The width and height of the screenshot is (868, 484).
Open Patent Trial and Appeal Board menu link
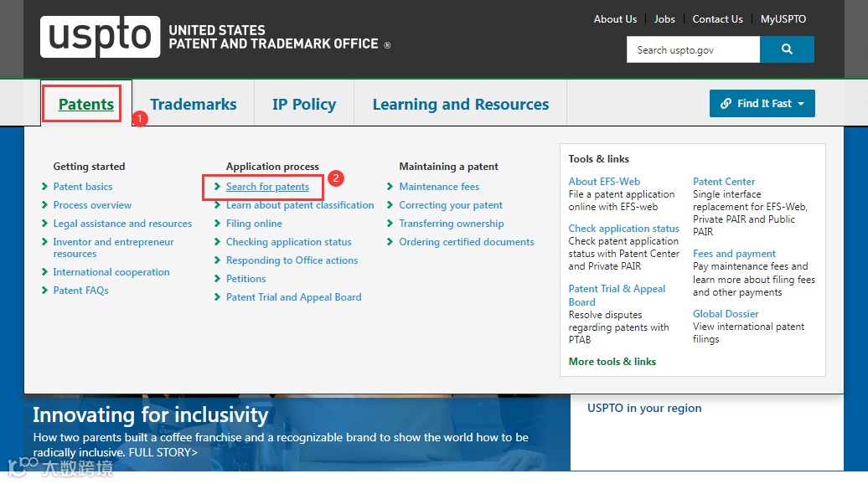(293, 297)
